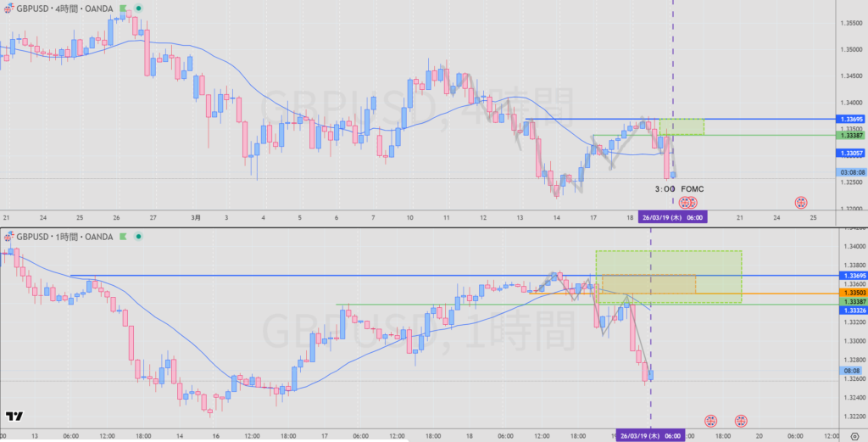This screenshot has height=442, width=868.
Task: Click the GBPUSD flag icon in the 1-hour chart header
Action: [9, 237]
